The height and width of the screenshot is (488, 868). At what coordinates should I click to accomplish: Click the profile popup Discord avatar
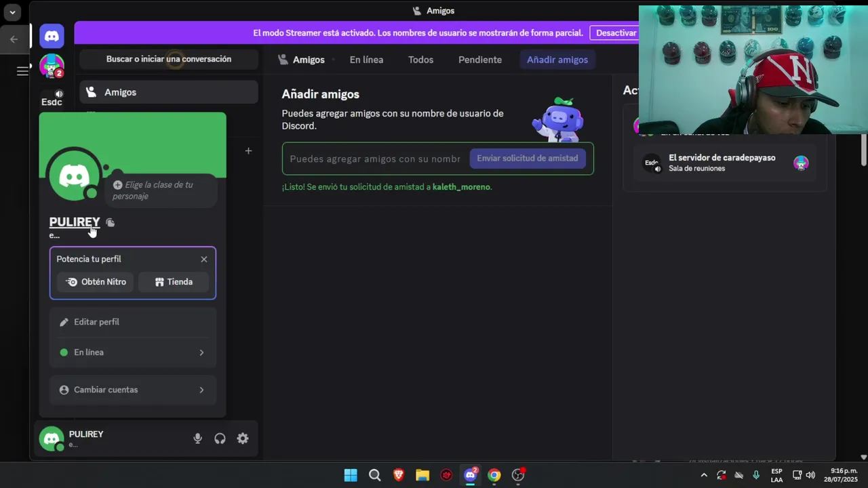pyautogui.click(x=75, y=176)
